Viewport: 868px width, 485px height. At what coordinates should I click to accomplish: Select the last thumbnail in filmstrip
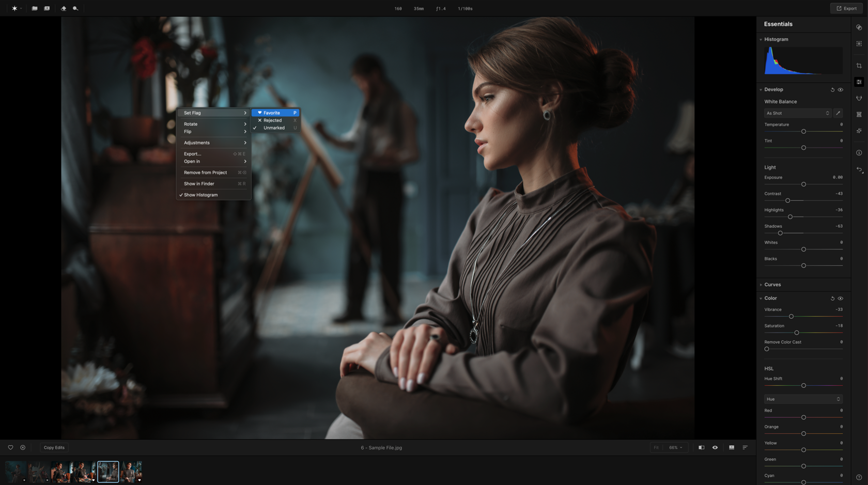tap(132, 471)
